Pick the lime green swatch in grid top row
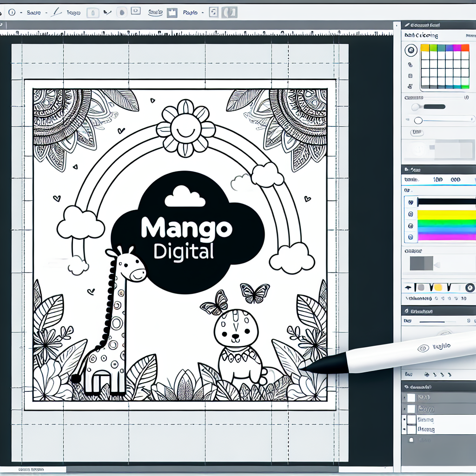The width and height of the screenshot is (476, 476). click(x=433, y=48)
